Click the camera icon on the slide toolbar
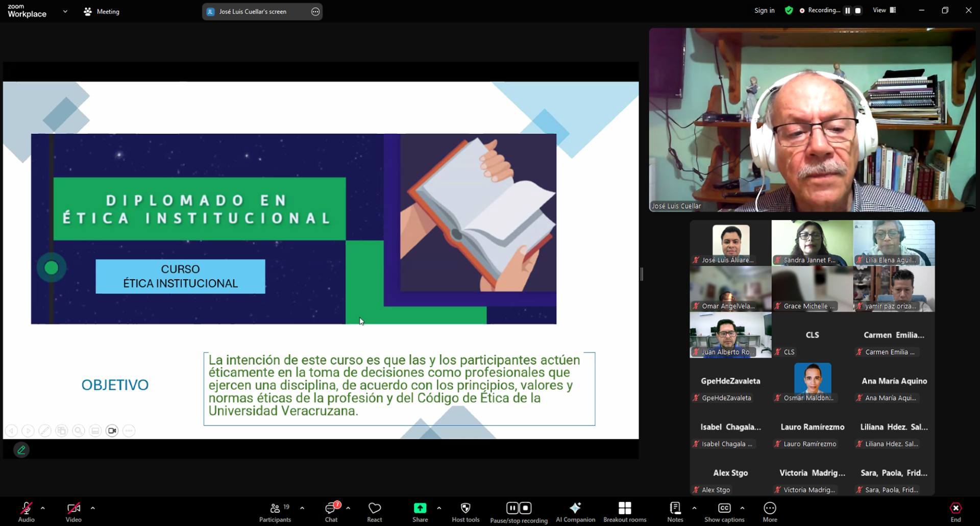 click(x=112, y=430)
